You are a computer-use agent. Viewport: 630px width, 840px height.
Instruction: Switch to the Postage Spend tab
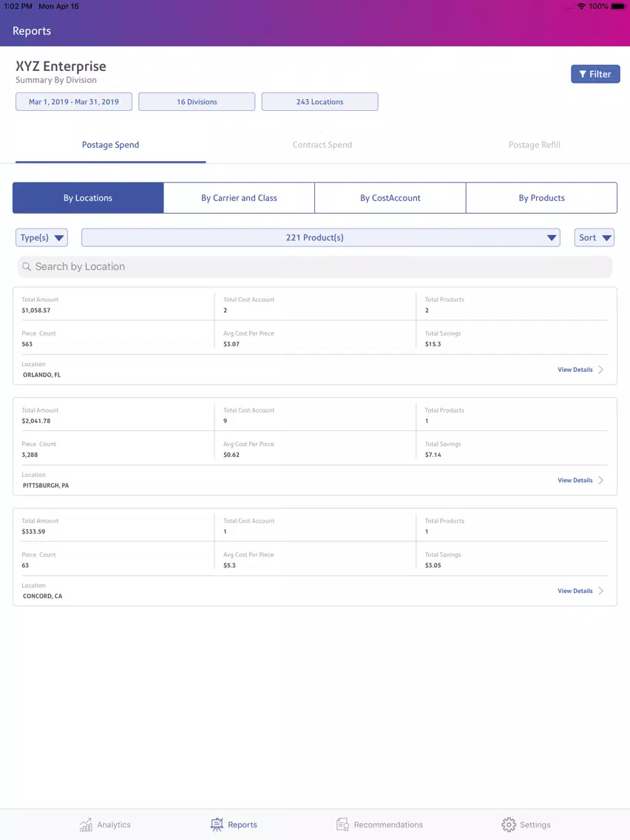point(110,145)
